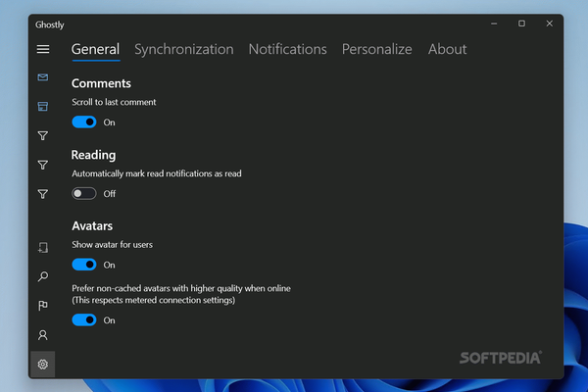Select the filter icon directly below archive icon

pos(43,136)
